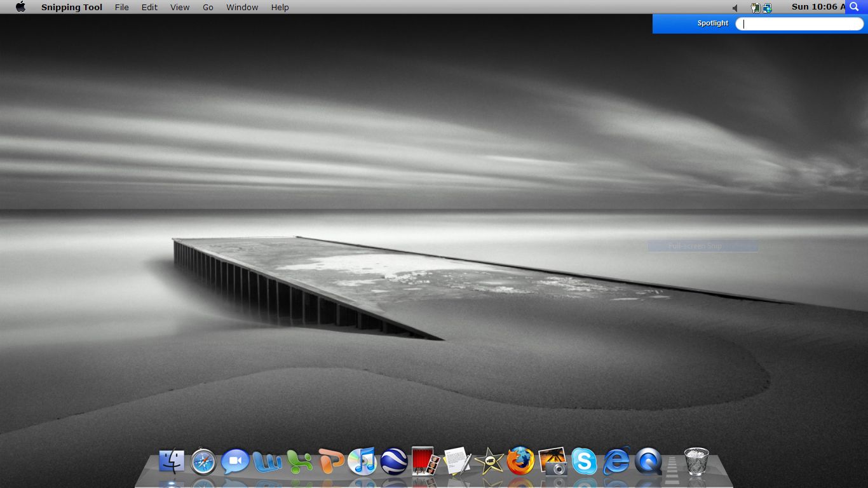Open Excel green X icon

point(299,462)
